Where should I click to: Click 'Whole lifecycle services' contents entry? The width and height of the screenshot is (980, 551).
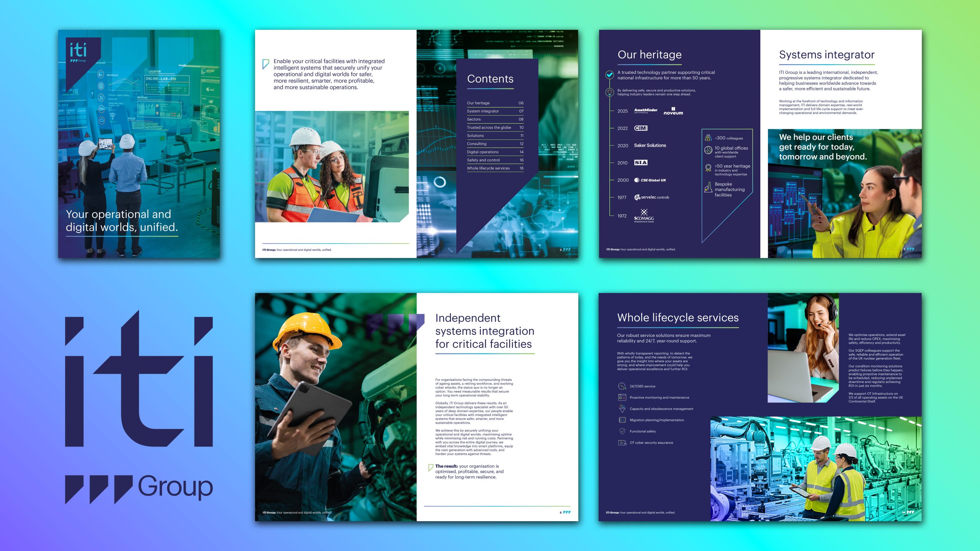(x=495, y=168)
